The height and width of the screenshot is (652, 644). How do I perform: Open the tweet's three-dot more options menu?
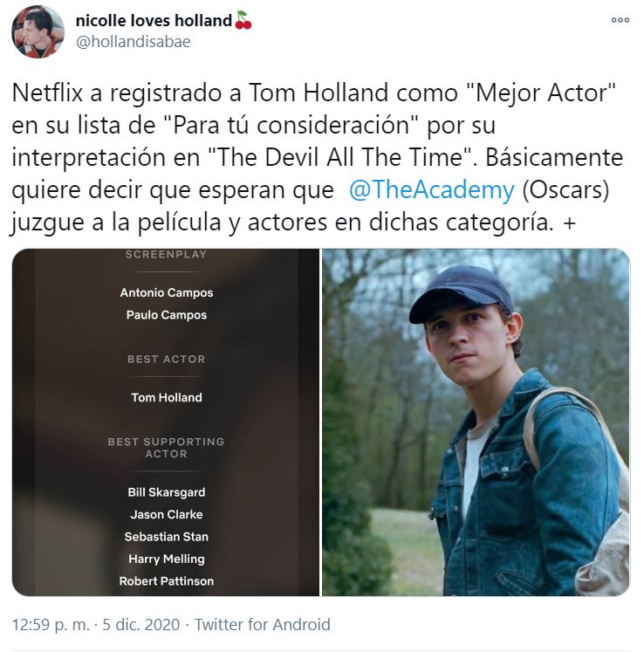tap(620, 20)
